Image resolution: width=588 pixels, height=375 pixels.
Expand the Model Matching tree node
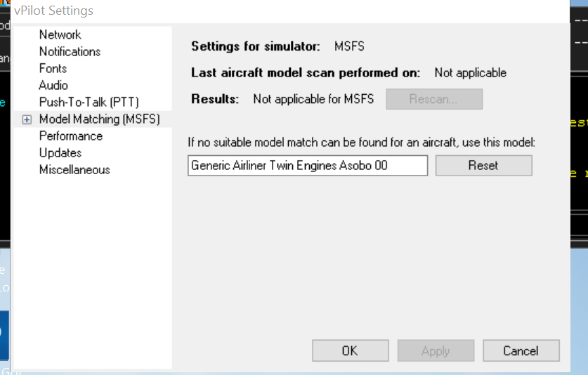click(27, 119)
